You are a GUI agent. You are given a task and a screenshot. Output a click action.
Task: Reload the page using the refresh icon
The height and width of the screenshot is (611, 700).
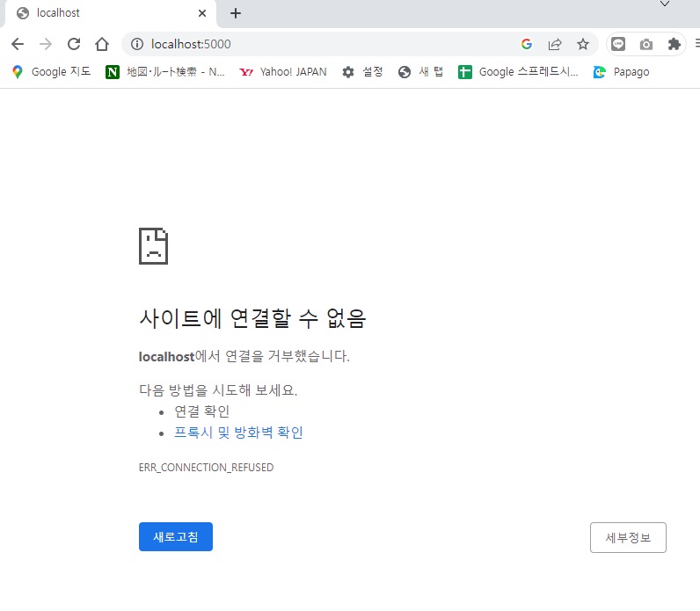pyautogui.click(x=74, y=44)
